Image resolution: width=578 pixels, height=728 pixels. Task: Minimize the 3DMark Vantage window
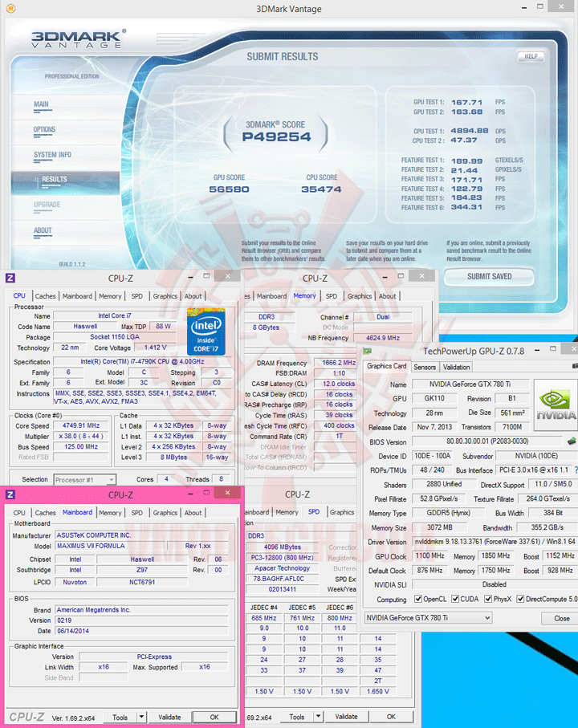tap(523, 8)
